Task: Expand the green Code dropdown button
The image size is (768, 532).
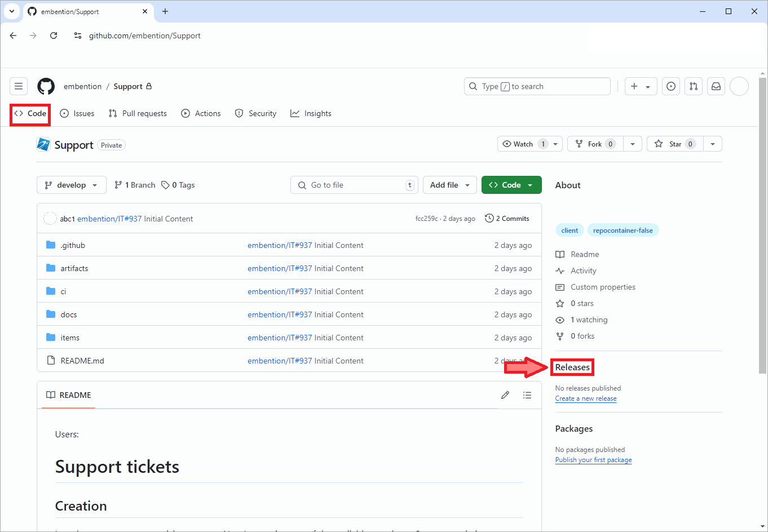Action: coord(511,185)
